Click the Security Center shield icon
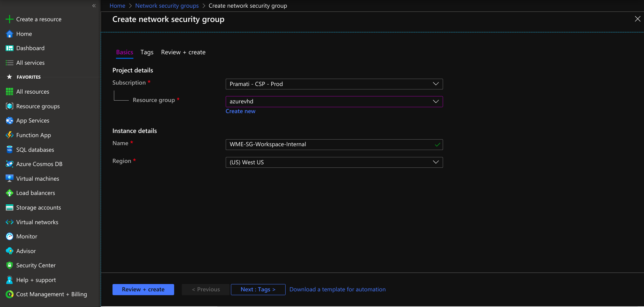 tap(9, 265)
